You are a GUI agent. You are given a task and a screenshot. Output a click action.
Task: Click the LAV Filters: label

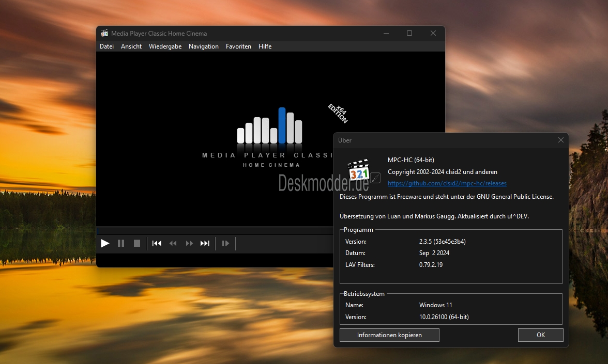360,265
